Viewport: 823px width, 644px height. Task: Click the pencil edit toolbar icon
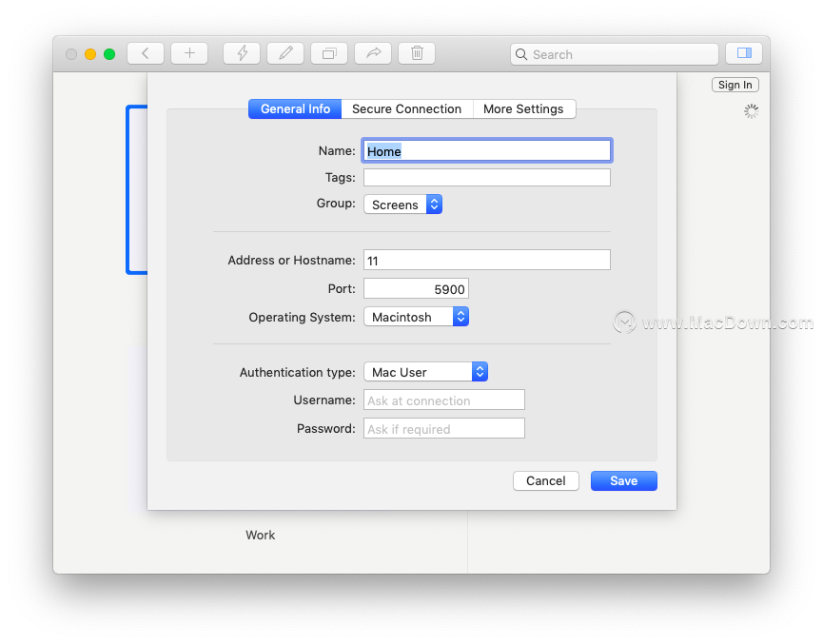pyautogui.click(x=285, y=53)
